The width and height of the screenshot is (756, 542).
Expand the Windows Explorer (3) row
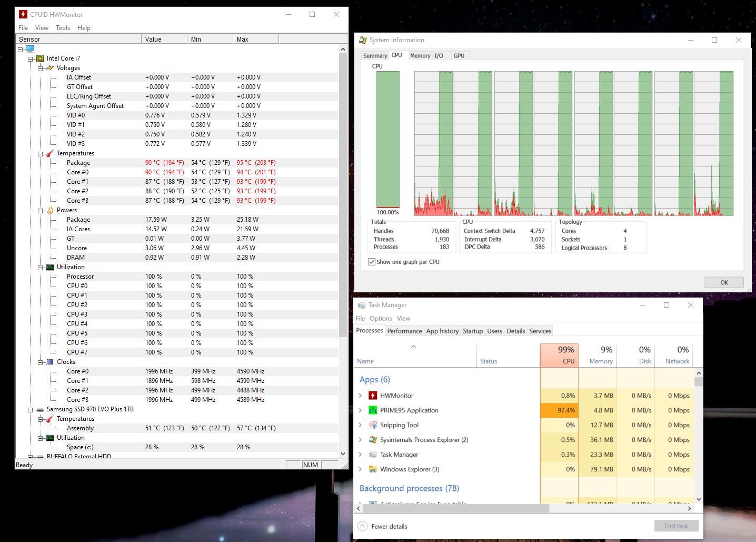pos(360,469)
